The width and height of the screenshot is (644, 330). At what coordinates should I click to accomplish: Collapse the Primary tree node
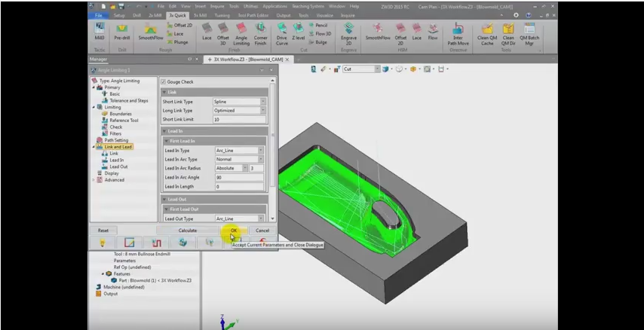(94, 87)
